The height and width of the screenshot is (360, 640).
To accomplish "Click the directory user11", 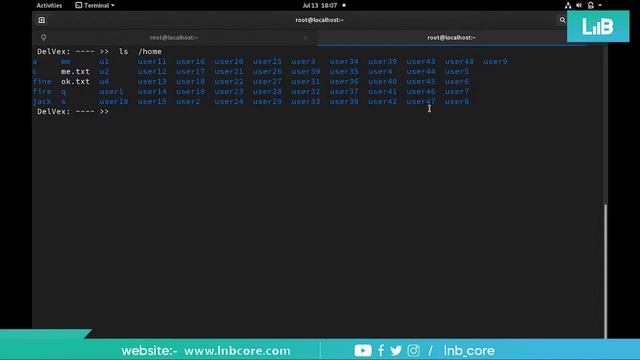I will (152, 62).
